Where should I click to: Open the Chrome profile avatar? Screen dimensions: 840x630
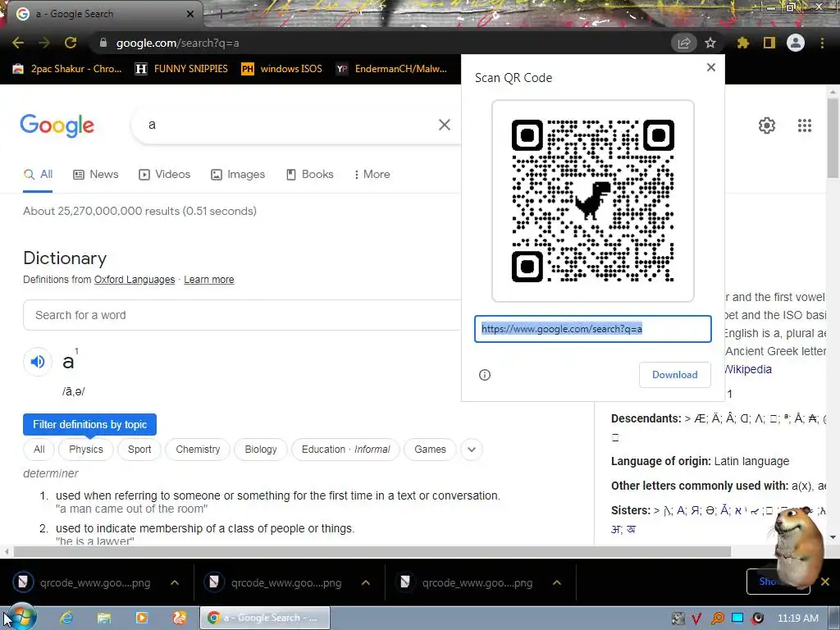pos(796,43)
